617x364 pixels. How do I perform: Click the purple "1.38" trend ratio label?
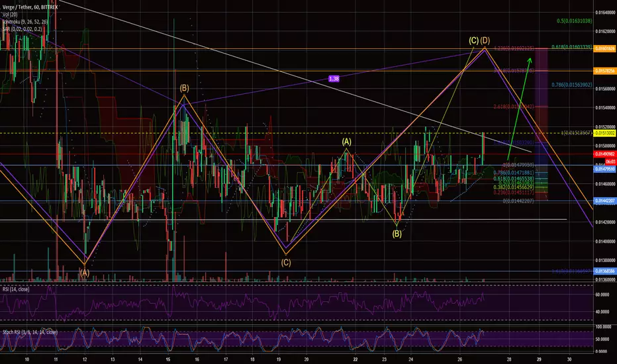pos(334,79)
